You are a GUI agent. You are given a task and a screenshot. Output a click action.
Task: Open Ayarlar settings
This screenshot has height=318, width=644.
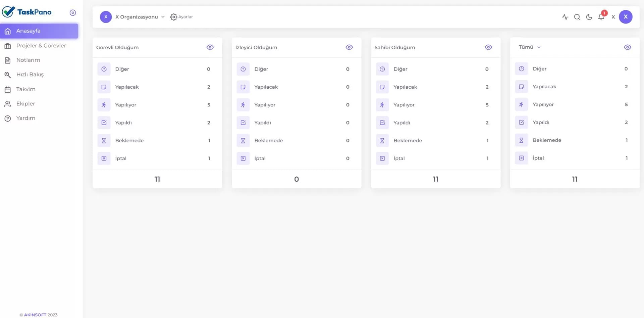(x=181, y=17)
